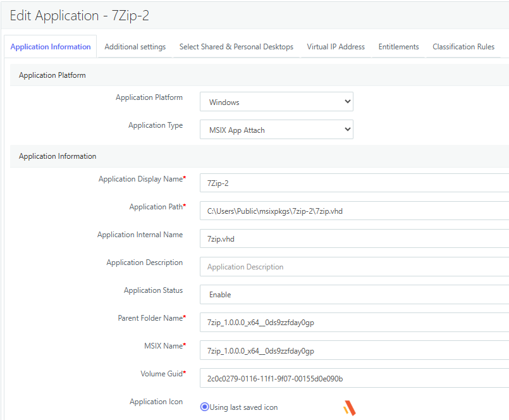The image size is (509, 420).
Task: Click the Parent Folder Name input
Action: click(x=354, y=323)
